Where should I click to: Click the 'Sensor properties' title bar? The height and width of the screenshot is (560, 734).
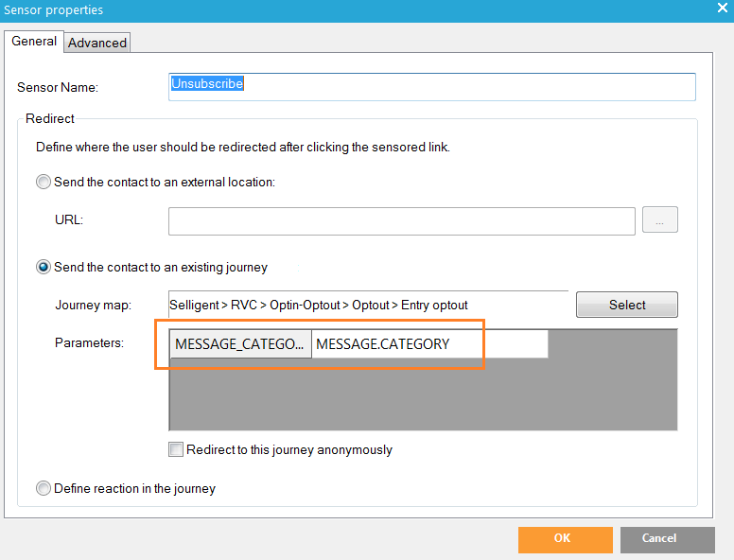(284, 10)
